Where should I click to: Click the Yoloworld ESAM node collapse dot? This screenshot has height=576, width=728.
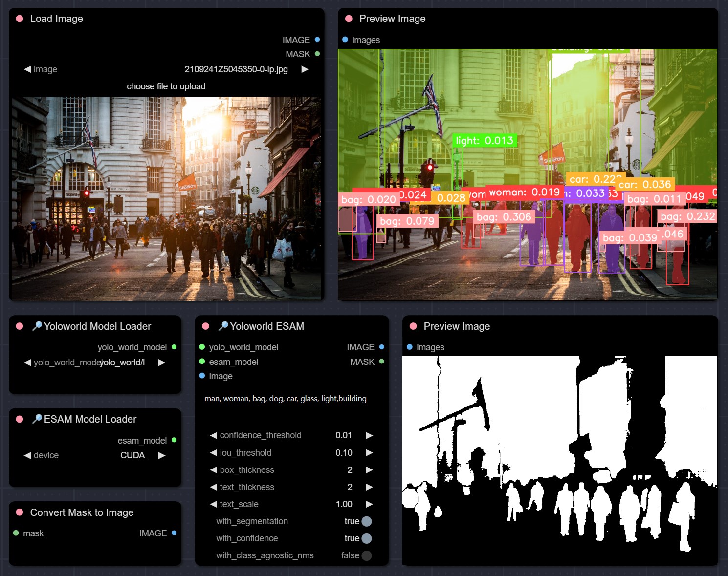205,326
